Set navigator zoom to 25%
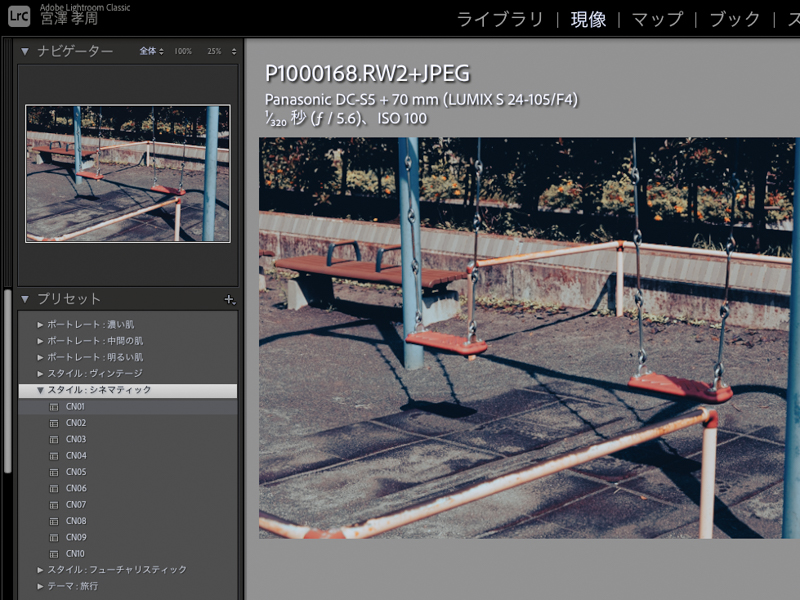Viewport: 800px width, 600px height. click(214, 51)
